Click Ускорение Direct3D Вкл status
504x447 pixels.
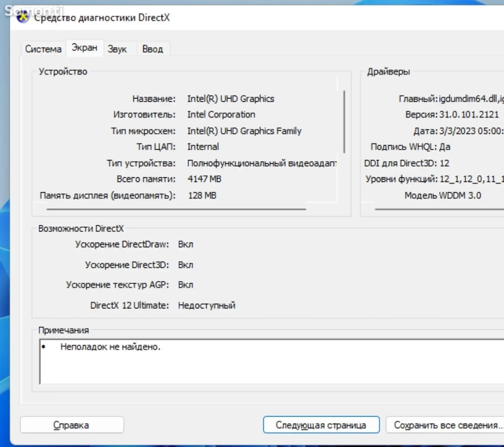tap(186, 265)
